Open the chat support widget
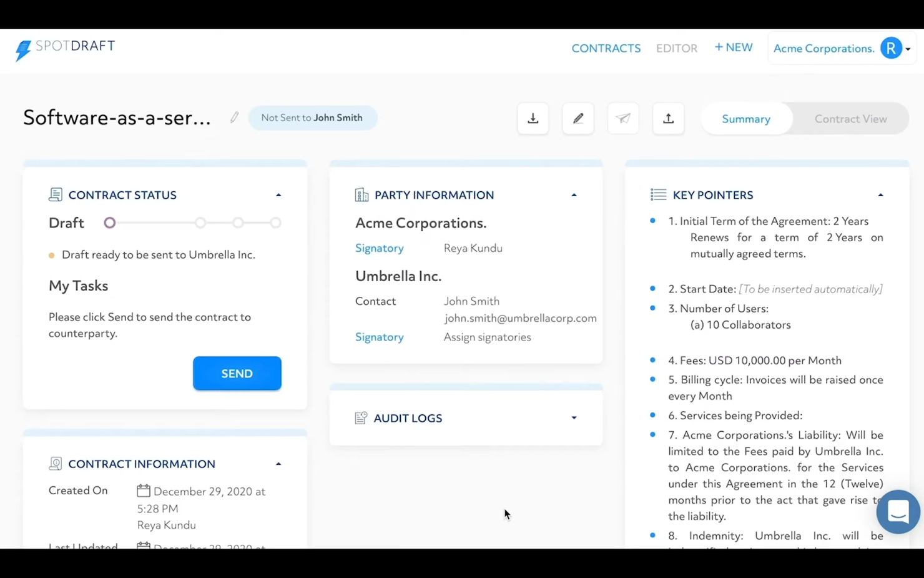 pos(898,512)
